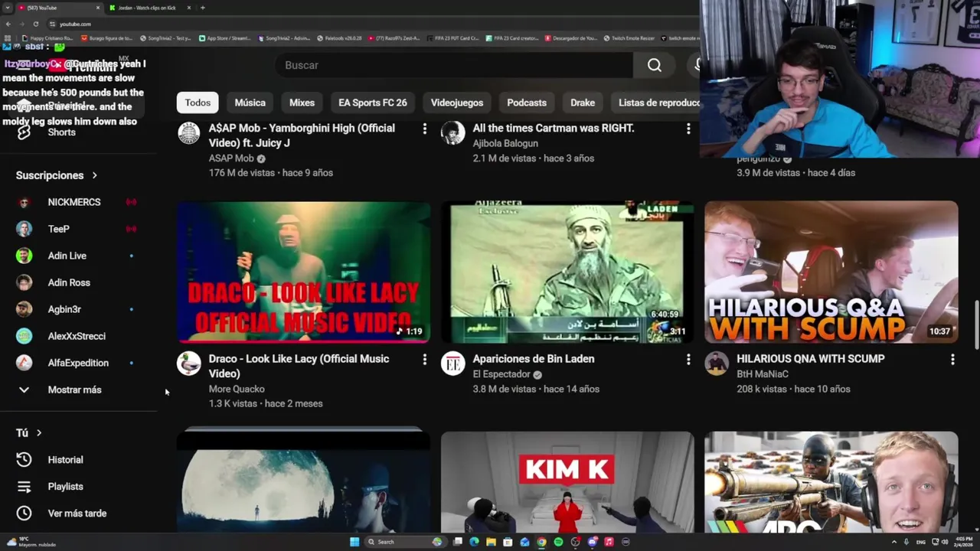Select the Drake filter chip

(x=583, y=103)
